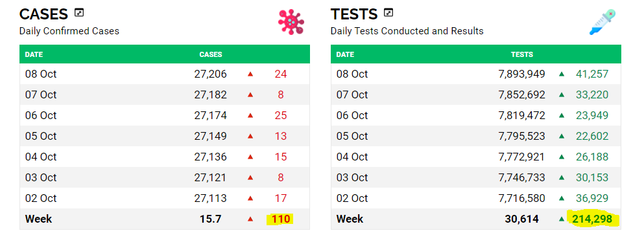Viewport: 644px width, 233px height.
Task: Click tests total 7,852,692
Action: 521,94
